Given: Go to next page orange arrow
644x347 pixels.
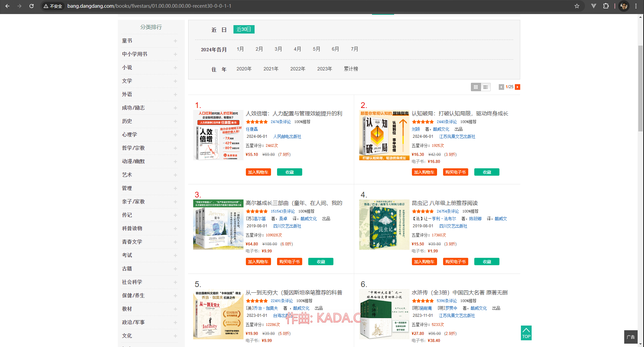Looking at the screenshot, I should tap(518, 87).
